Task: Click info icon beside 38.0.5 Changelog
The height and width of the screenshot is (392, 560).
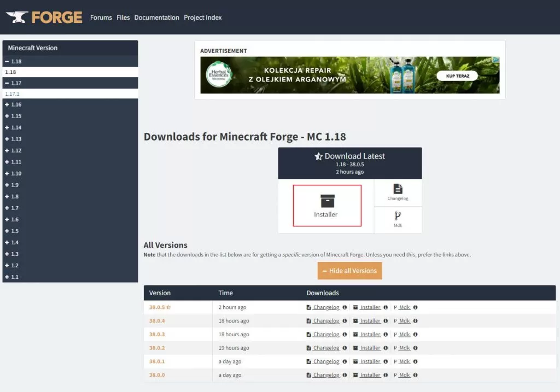Action: 345,307
